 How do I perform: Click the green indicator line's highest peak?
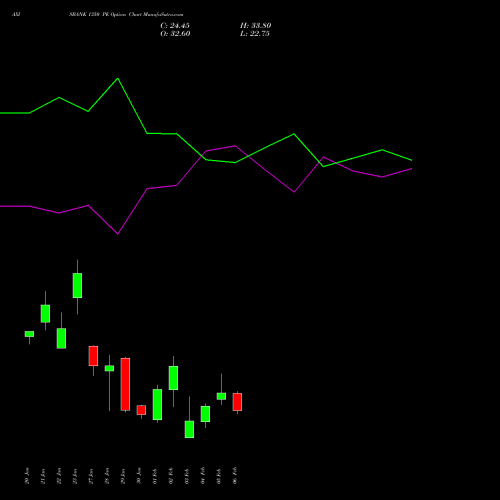click(x=118, y=79)
